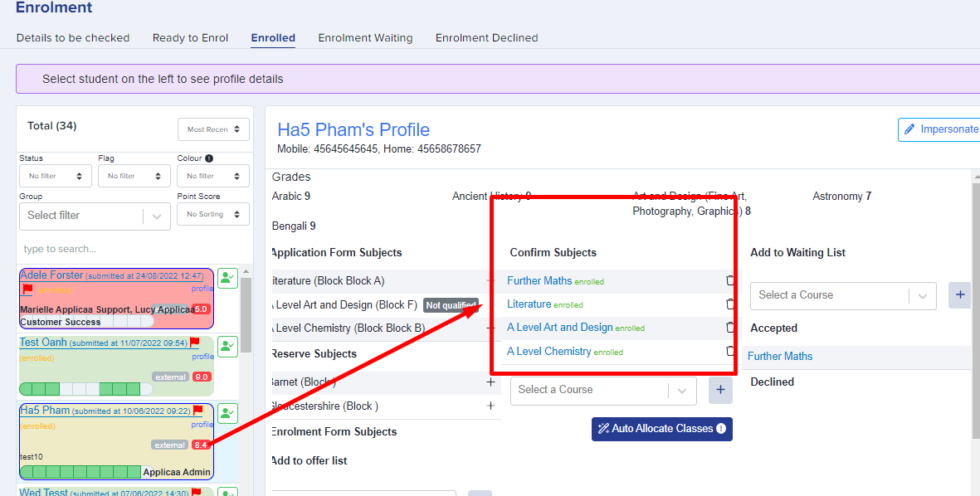Add Barnet reserve subject with plus icon
Image resolution: width=980 pixels, height=496 pixels.
490,382
